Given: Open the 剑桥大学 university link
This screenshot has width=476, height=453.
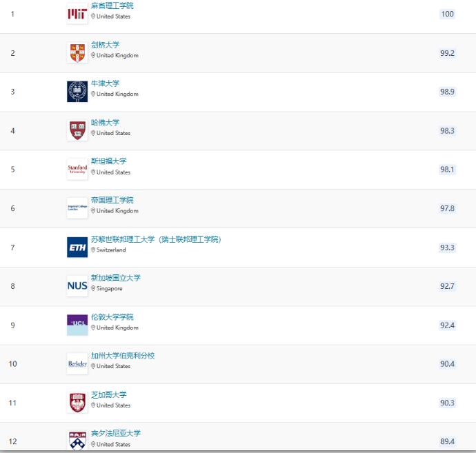Looking at the screenshot, I should click(105, 45).
